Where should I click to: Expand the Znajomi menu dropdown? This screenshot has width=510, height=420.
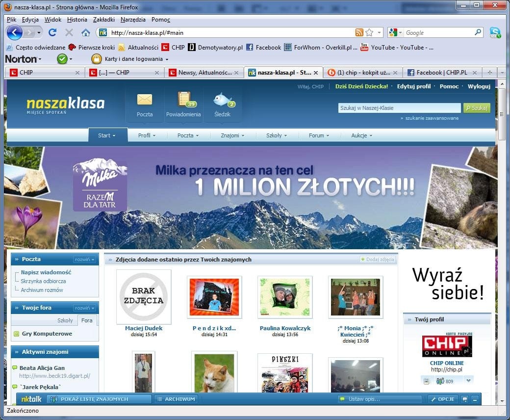[x=232, y=135]
